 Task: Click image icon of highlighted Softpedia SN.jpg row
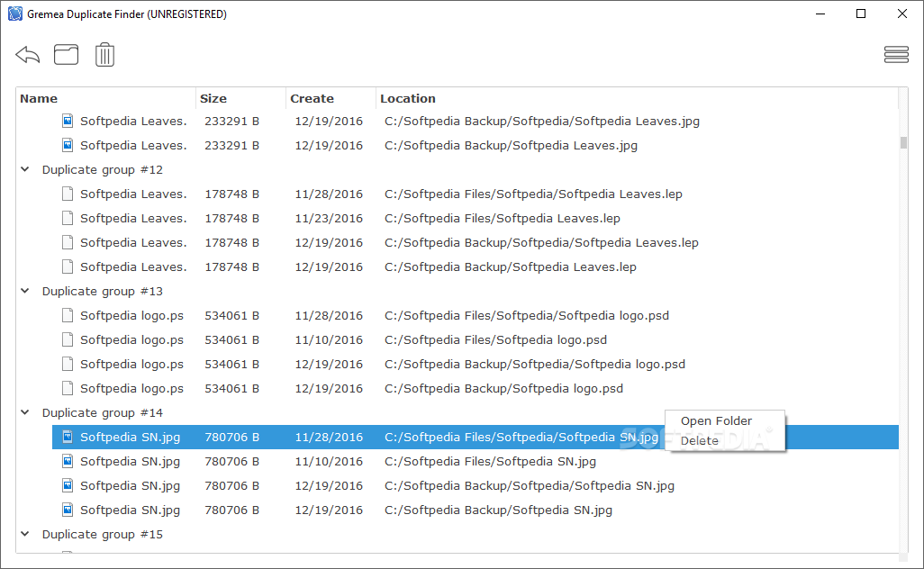pyautogui.click(x=68, y=437)
